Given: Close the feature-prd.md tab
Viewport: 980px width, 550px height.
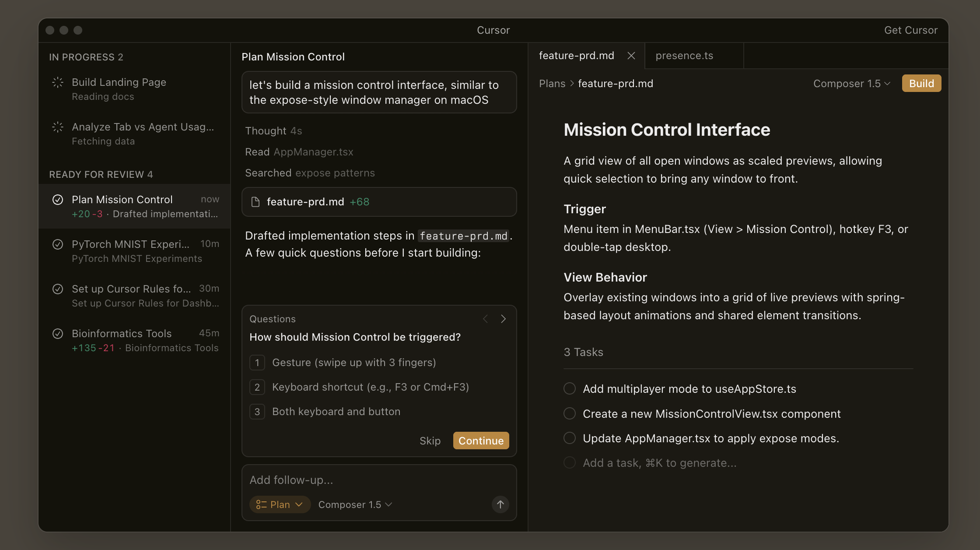Looking at the screenshot, I should [631, 56].
